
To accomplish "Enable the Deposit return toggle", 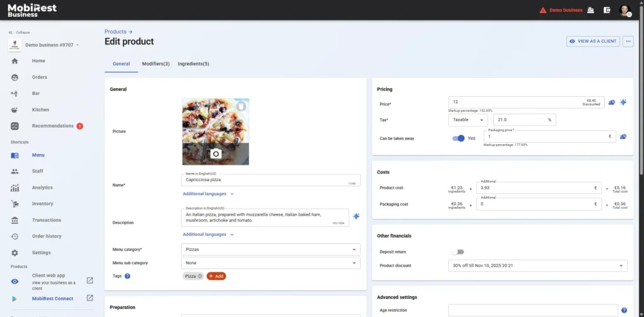I will 457,252.
